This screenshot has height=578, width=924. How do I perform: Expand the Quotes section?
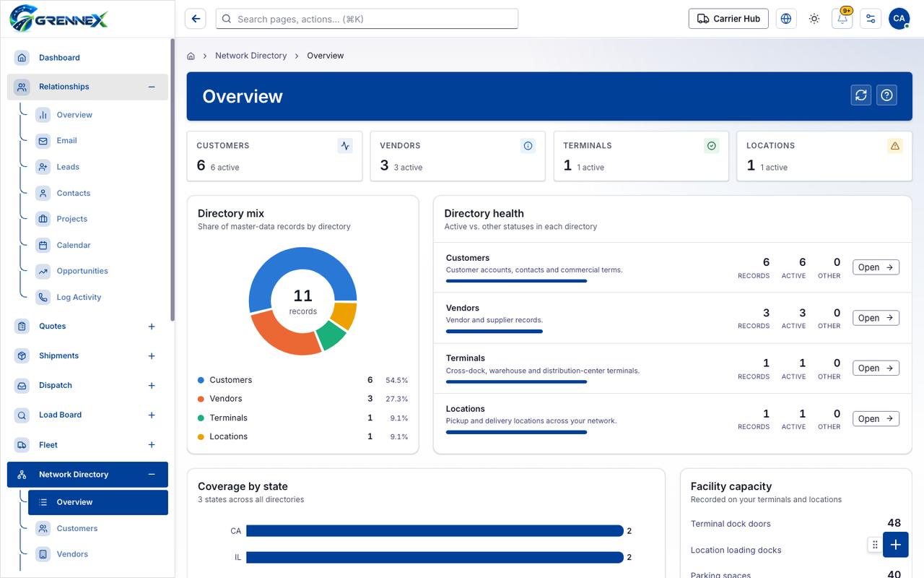[152, 327]
